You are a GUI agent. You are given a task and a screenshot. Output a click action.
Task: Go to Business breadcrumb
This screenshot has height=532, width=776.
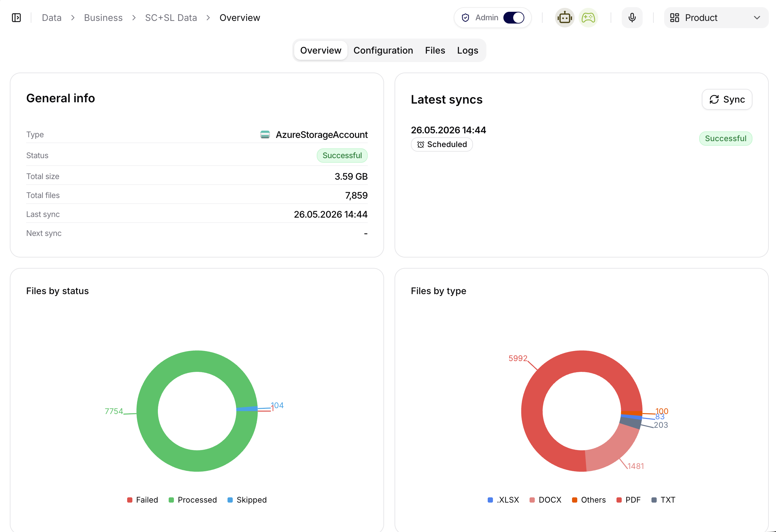point(103,18)
